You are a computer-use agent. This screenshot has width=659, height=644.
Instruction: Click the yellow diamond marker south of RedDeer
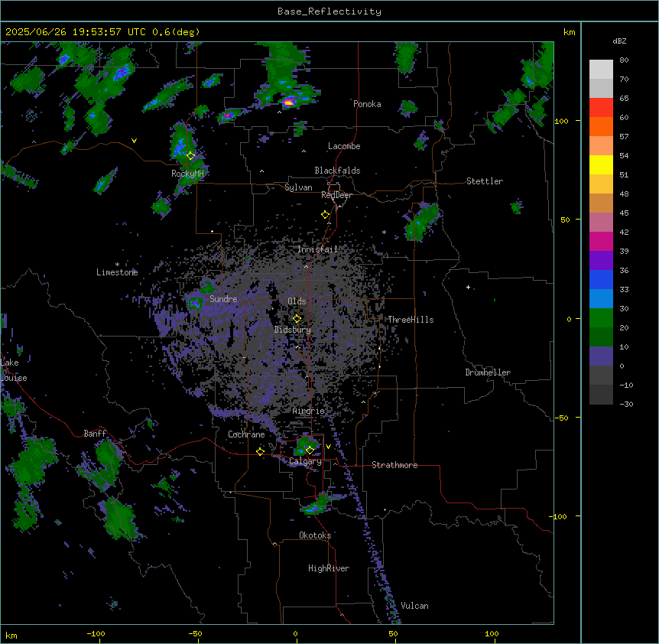coord(326,215)
